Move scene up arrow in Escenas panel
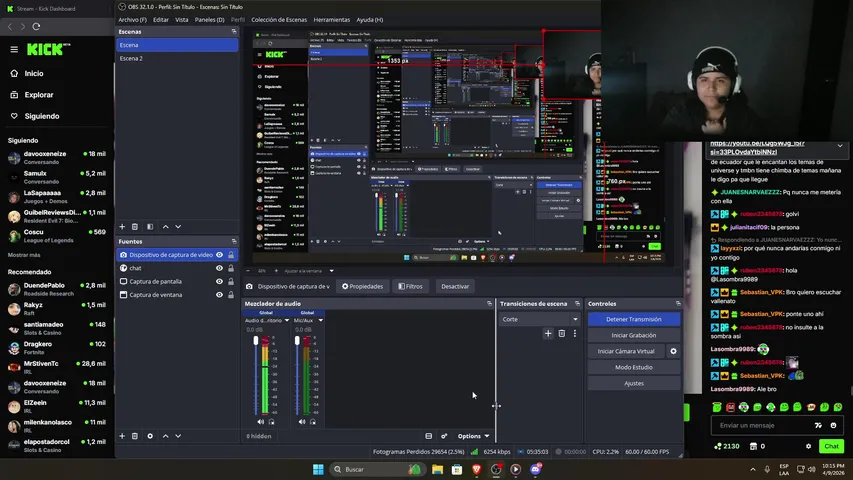 pyautogui.click(x=165, y=226)
